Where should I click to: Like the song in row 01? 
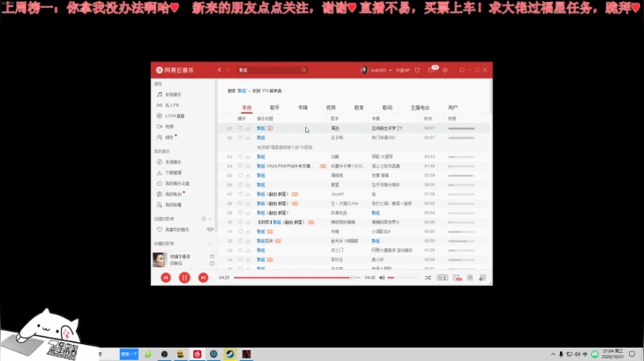click(x=241, y=129)
